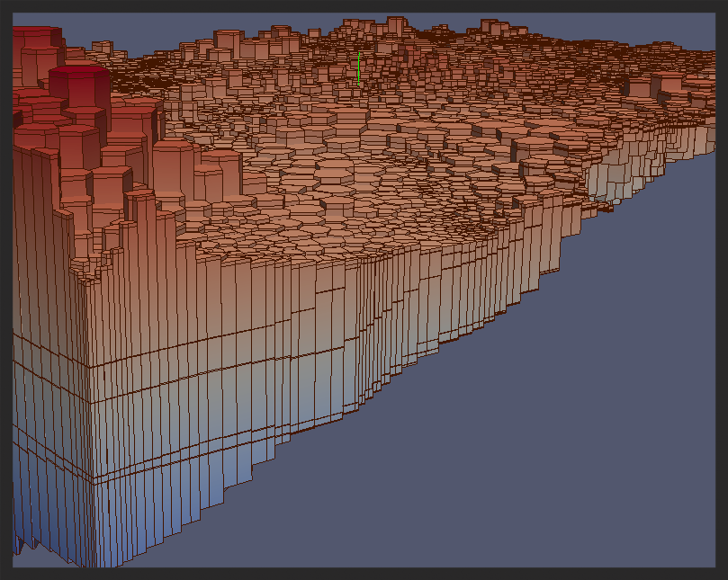Click the green vertical line marker
This screenshot has height=580, width=728.
point(359,68)
